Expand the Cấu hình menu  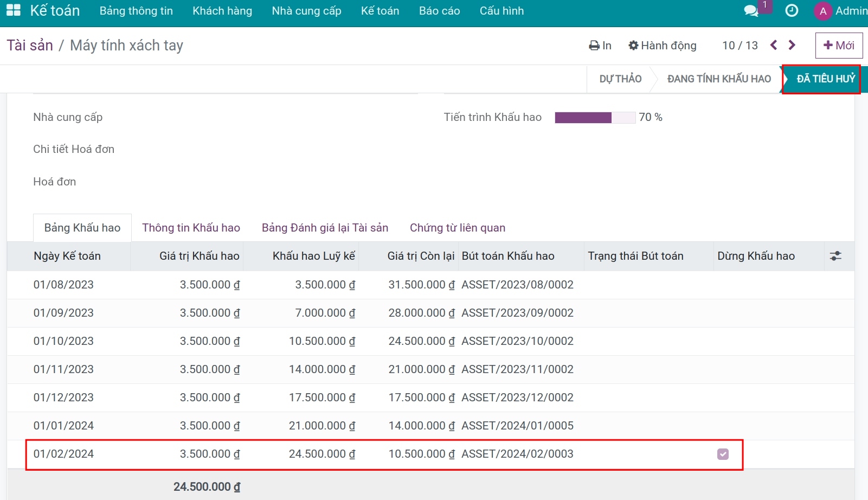pyautogui.click(x=501, y=11)
